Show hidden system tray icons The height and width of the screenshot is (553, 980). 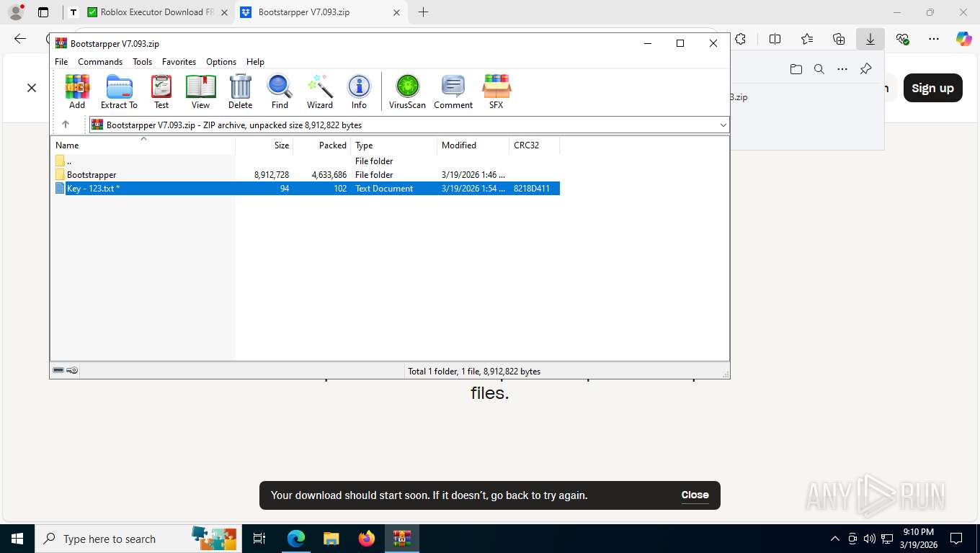[x=835, y=539]
